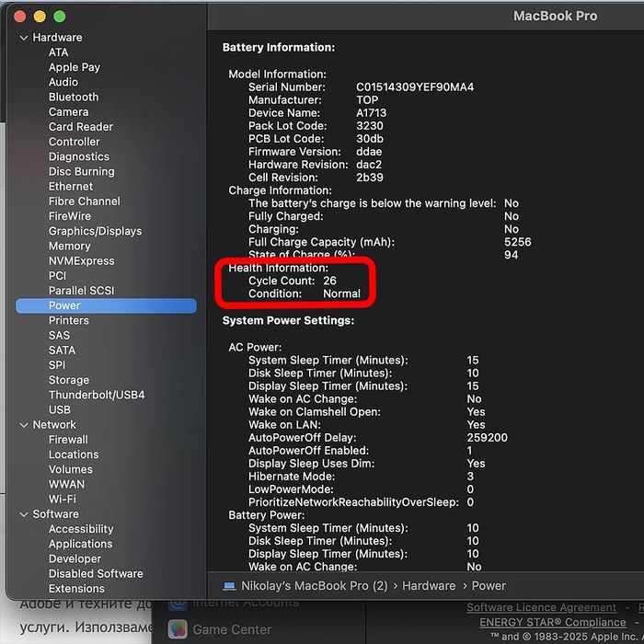Viewport: 644px width, 644px height.
Task: Collapse the Network section chevron
Action: point(24,425)
